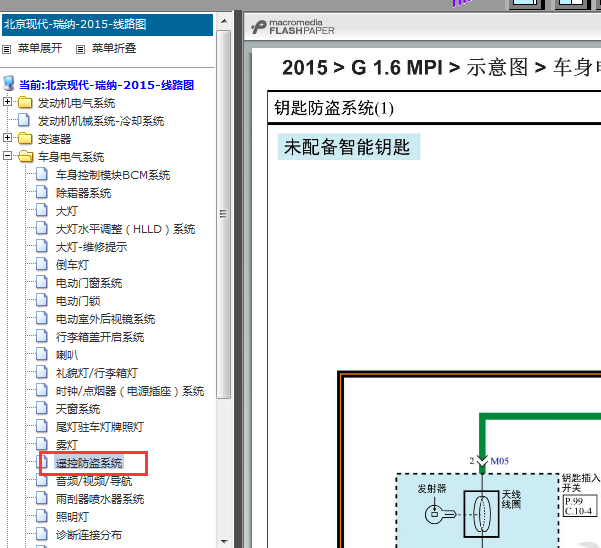Click the page icon beside 发动机机械系统-冷却系统
Viewport: 601px width, 548px height.
(x=24, y=120)
